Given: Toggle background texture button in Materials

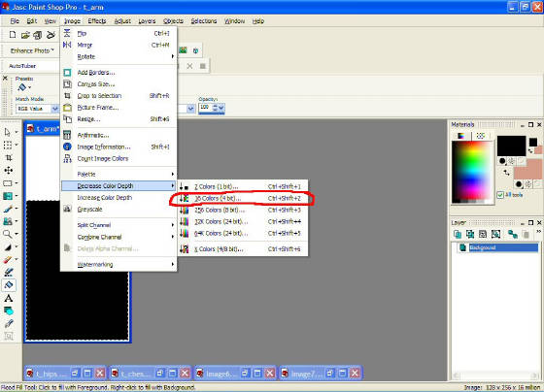Looking at the screenshot, I should tap(527, 184).
